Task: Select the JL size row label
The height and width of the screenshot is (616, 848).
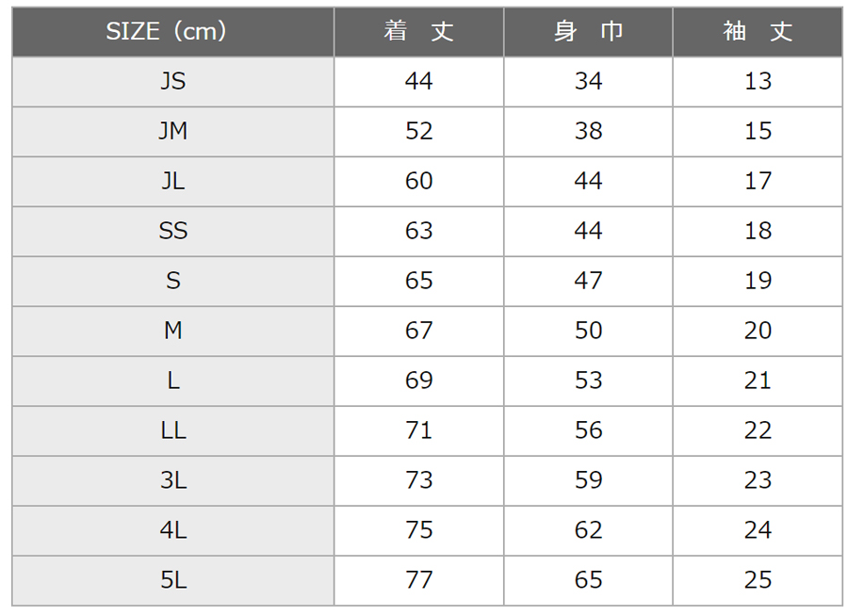Action: pos(173,181)
